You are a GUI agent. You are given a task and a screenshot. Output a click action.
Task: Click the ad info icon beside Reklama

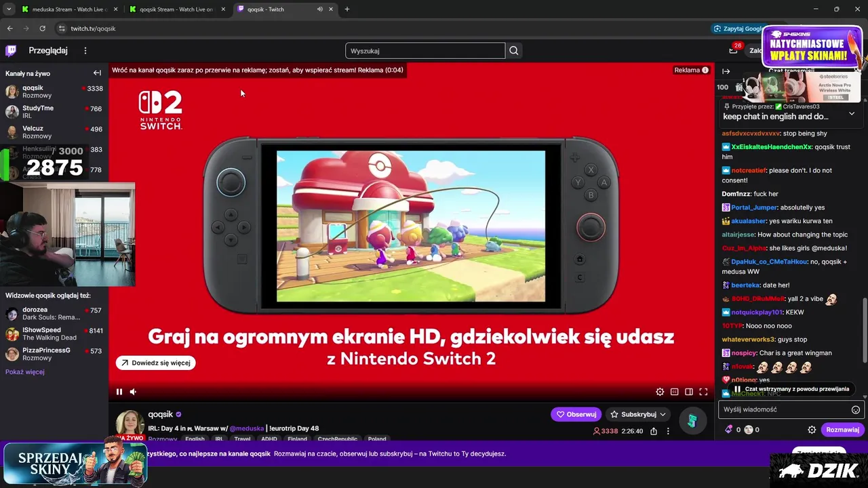pyautogui.click(x=705, y=70)
